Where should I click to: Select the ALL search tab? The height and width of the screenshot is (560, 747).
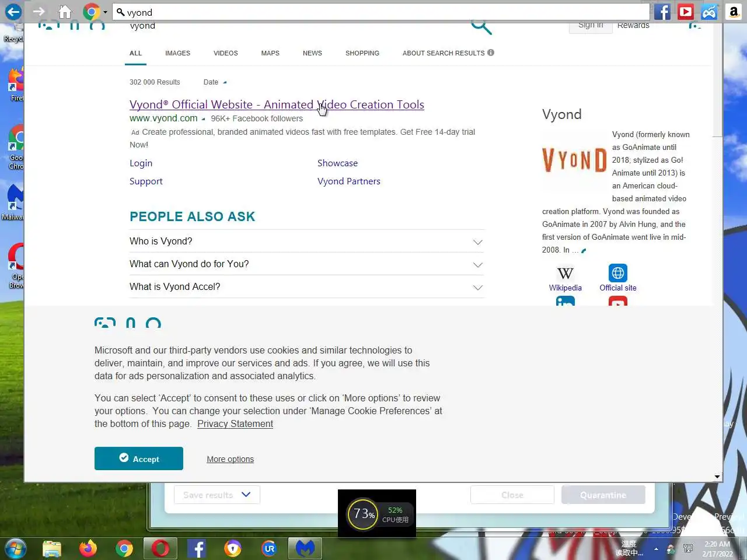pos(135,53)
